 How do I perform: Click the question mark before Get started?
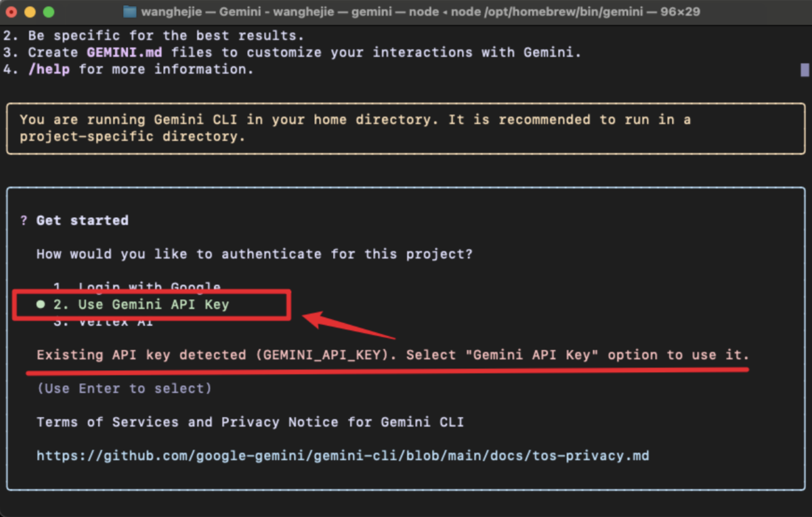[x=24, y=220]
